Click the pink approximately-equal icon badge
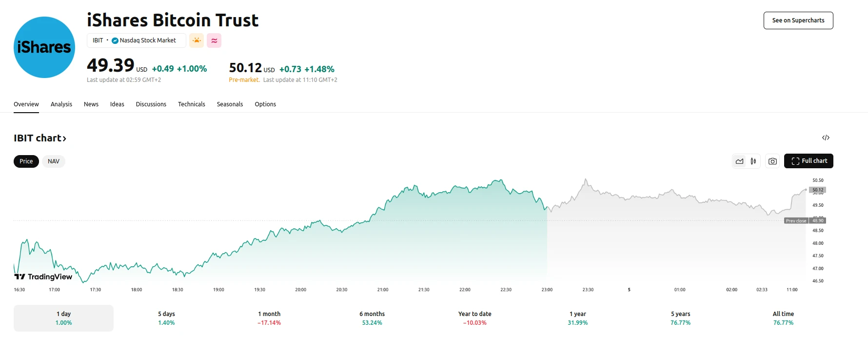 214,40
